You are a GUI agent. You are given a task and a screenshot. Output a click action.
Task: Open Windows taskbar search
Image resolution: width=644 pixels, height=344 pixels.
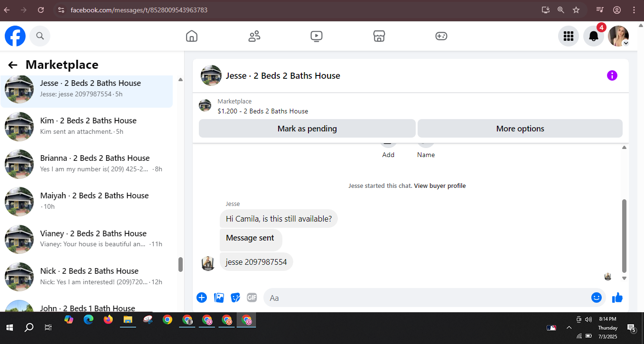29,327
